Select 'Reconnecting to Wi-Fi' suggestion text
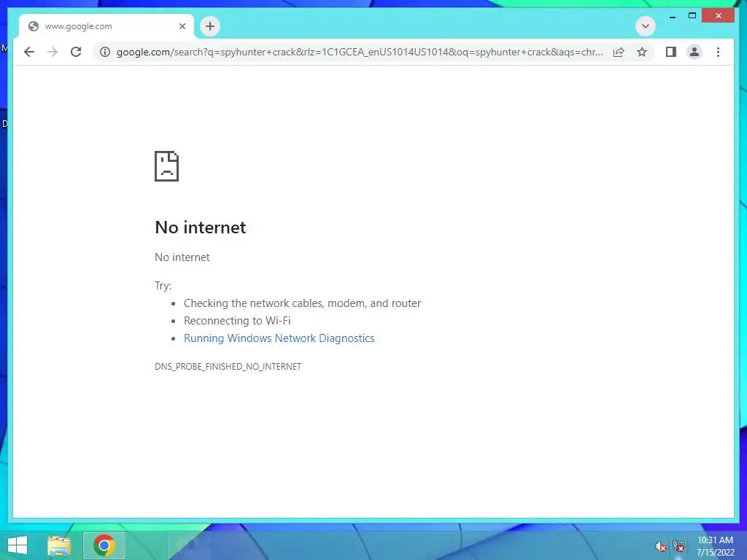Image resolution: width=747 pixels, height=560 pixels. (x=237, y=321)
